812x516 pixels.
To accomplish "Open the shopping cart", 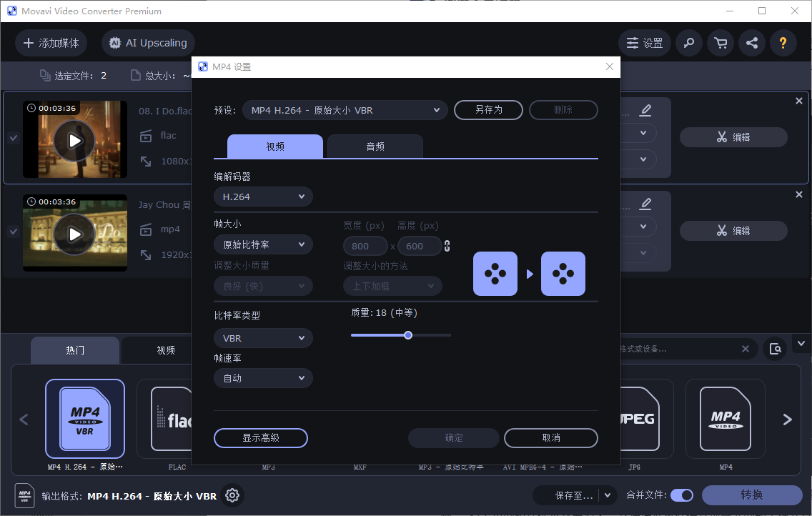I will click(721, 43).
